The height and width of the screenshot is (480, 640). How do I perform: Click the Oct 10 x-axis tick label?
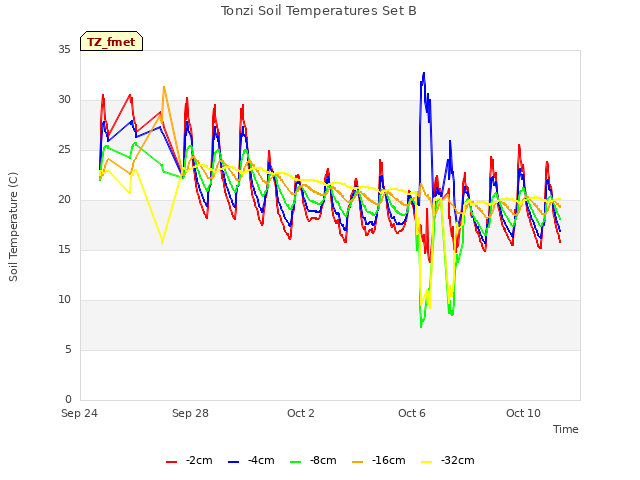click(523, 413)
